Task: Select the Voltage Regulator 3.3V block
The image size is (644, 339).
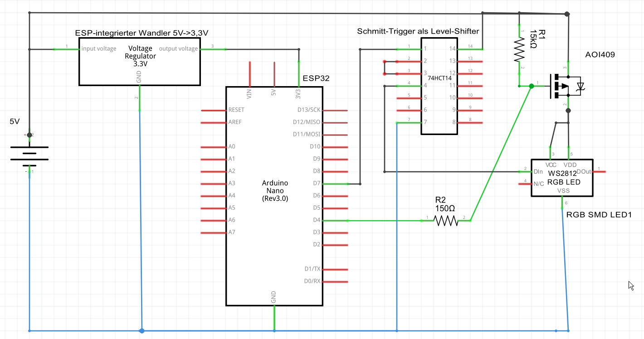Action: point(140,61)
